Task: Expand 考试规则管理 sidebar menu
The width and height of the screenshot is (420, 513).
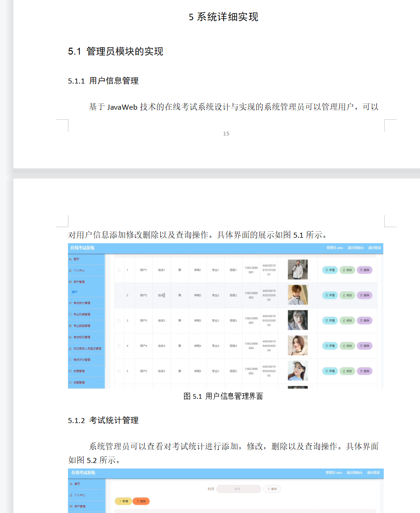Action: pos(86,337)
